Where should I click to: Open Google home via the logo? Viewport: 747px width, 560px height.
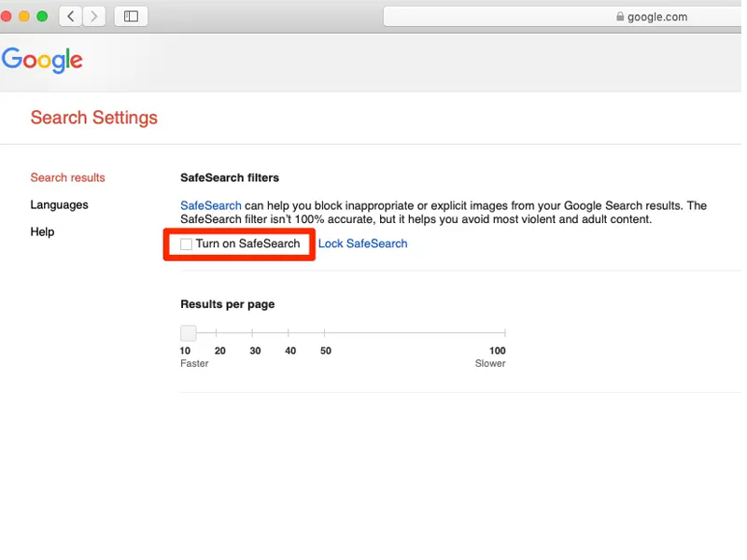42,60
